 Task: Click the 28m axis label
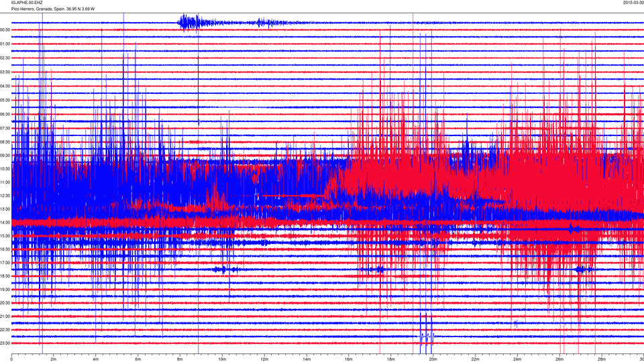(601, 359)
